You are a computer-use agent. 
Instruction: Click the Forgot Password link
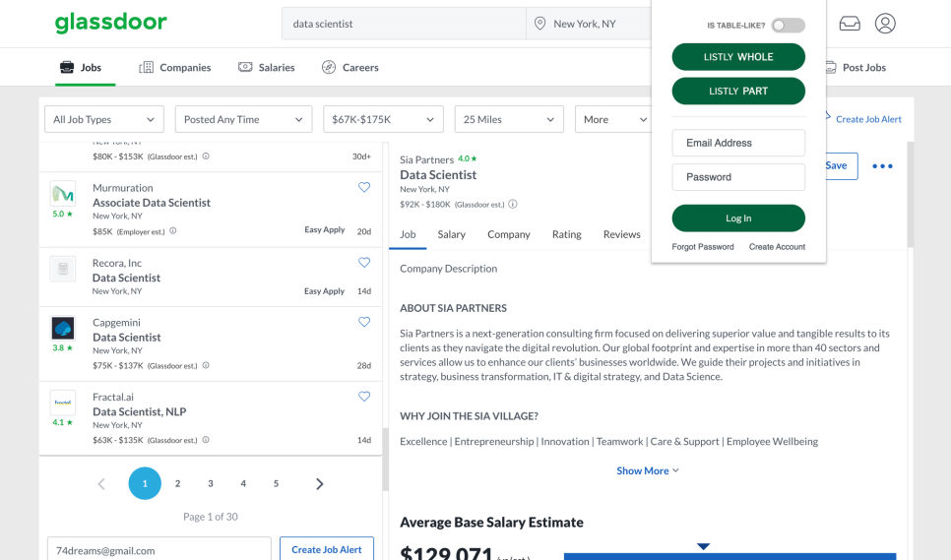click(702, 247)
